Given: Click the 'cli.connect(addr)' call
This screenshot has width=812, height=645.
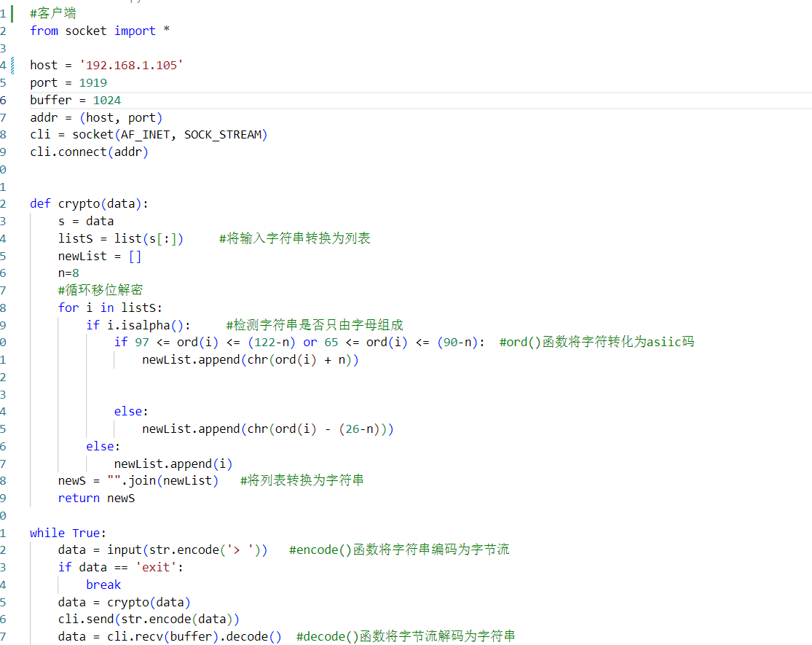Looking at the screenshot, I should click(x=87, y=152).
